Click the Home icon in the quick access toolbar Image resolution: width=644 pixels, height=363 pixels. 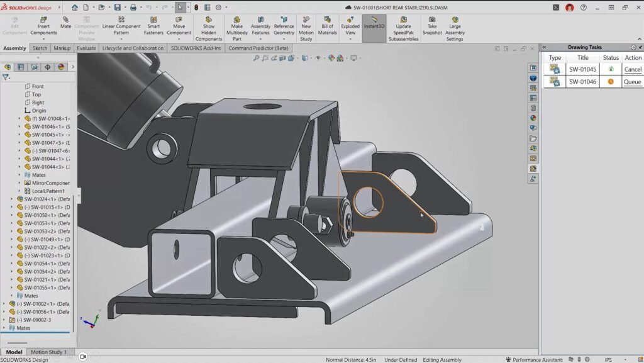pyautogui.click(x=74, y=8)
